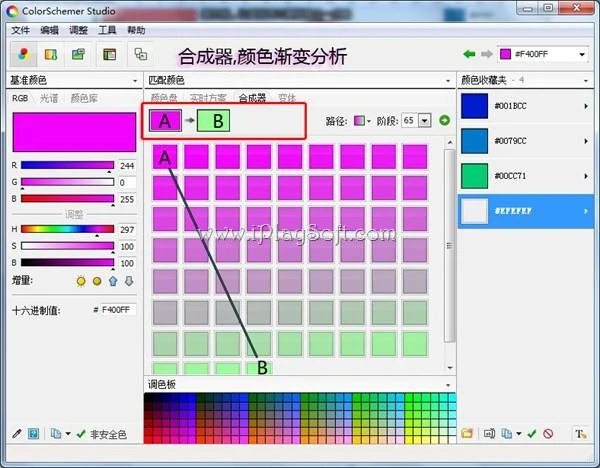Select the #00CC71 favorite swatch

click(474, 176)
